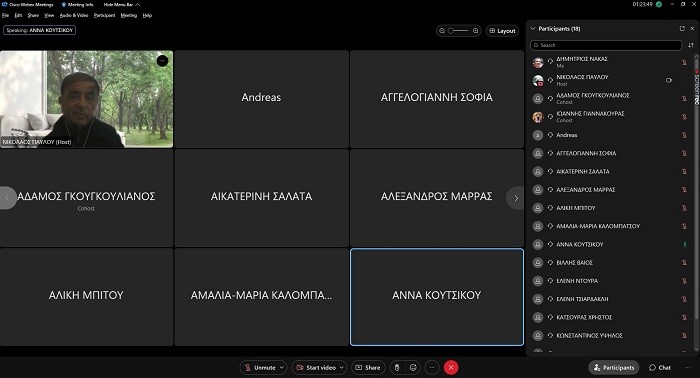Viewport: 700px width, 378px height.
Task: Click the sort participants icon
Action: [691, 45]
